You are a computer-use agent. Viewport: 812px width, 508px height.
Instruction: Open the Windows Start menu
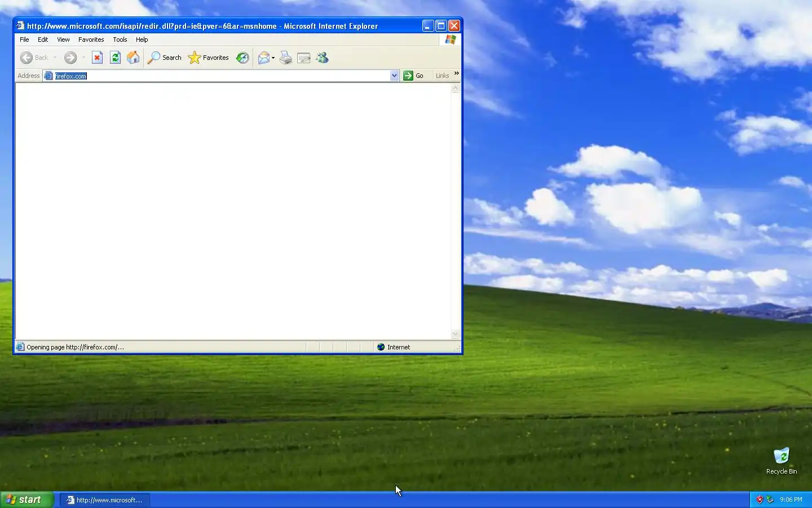(27, 500)
